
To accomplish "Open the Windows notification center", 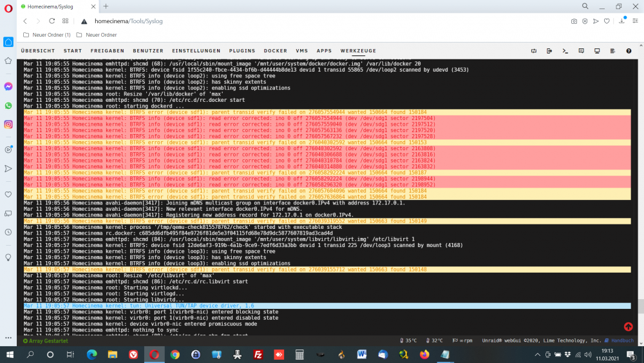I will point(631,355).
